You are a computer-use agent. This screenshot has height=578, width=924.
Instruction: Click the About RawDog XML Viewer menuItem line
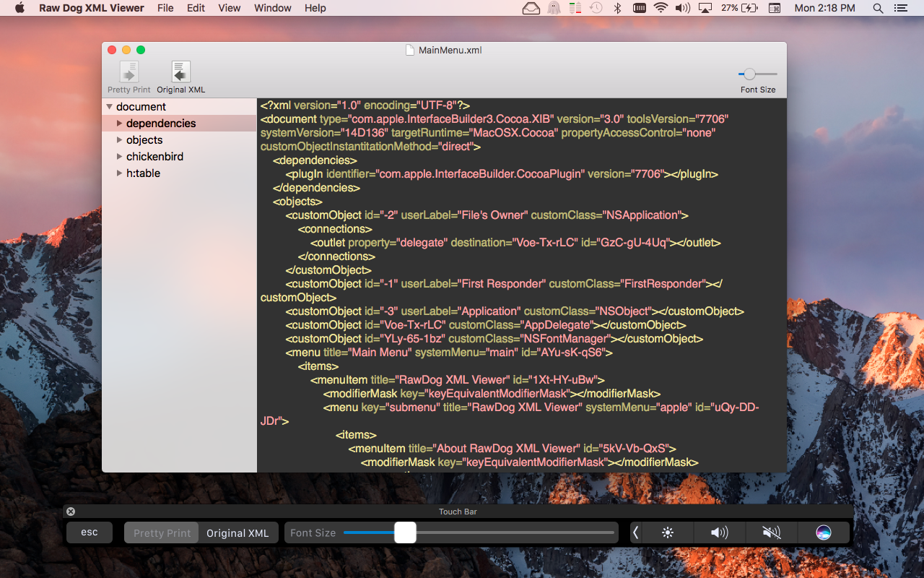[x=512, y=449]
